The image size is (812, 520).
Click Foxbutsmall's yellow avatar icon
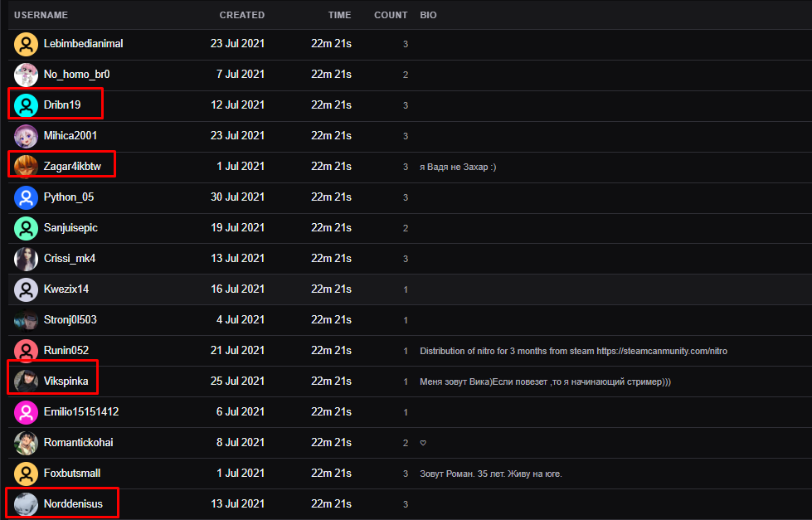tap(27, 474)
